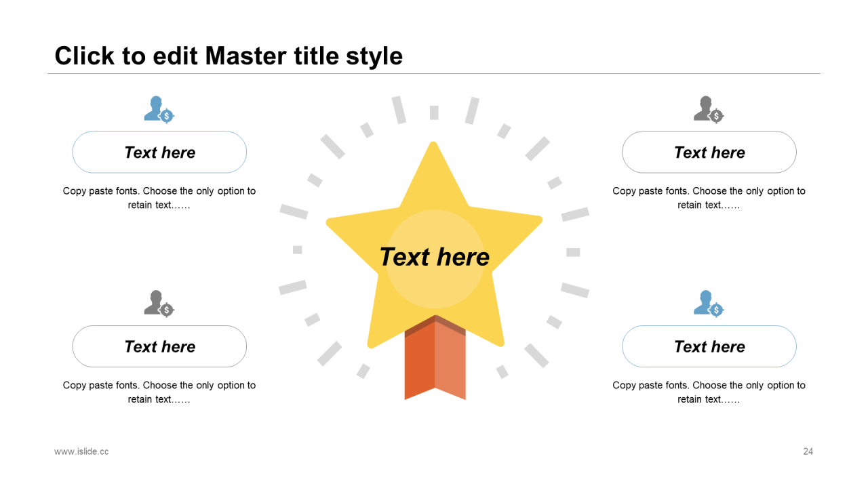Click the 'Copy paste fonts' paragraph under lower-left pill
This screenshot has height=488, width=868.
[159, 392]
